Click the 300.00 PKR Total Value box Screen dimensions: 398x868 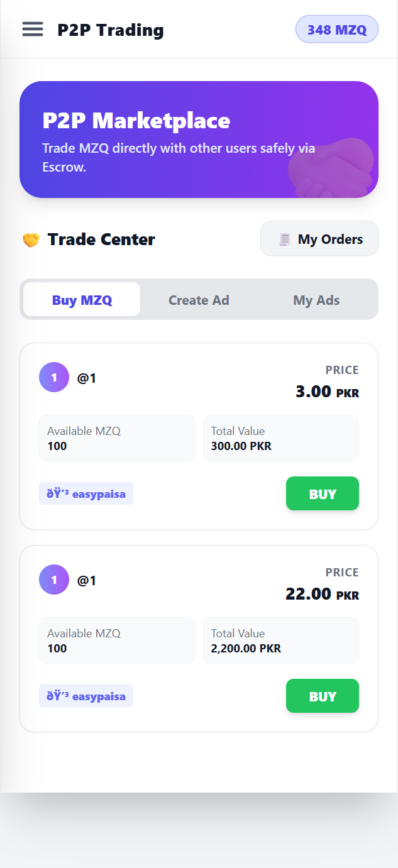(280, 439)
